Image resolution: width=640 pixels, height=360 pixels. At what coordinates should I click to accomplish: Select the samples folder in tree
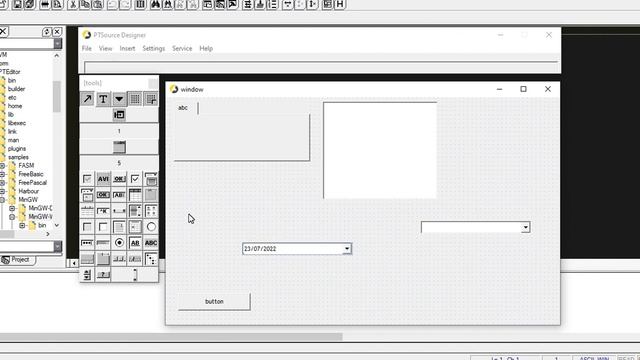(18, 157)
